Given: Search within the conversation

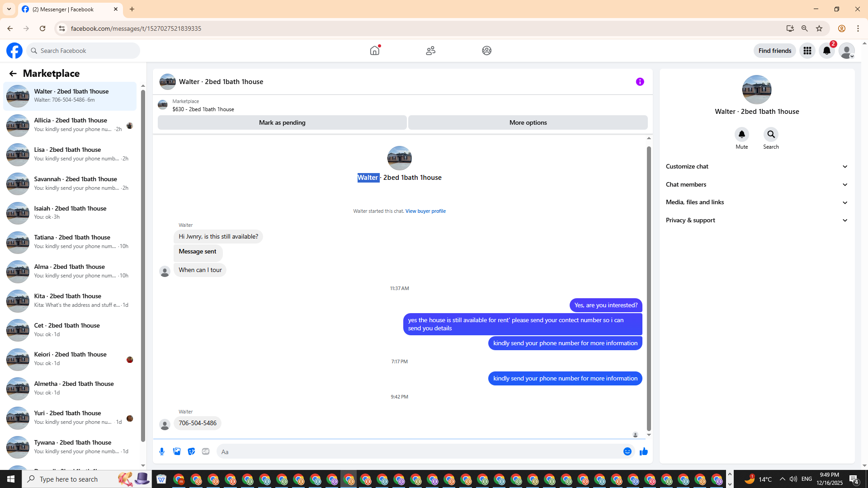Looking at the screenshot, I should [x=771, y=135].
